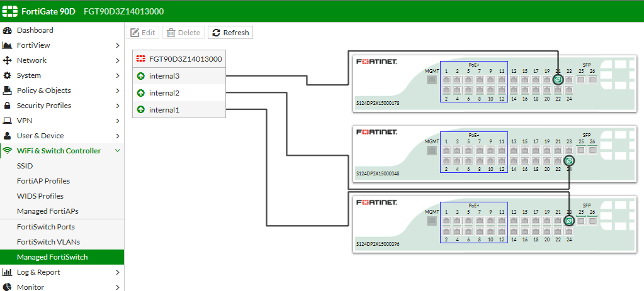Select MGMT port on switch S124DP3X15000178
This screenshot has height=291, width=644.
click(x=432, y=80)
